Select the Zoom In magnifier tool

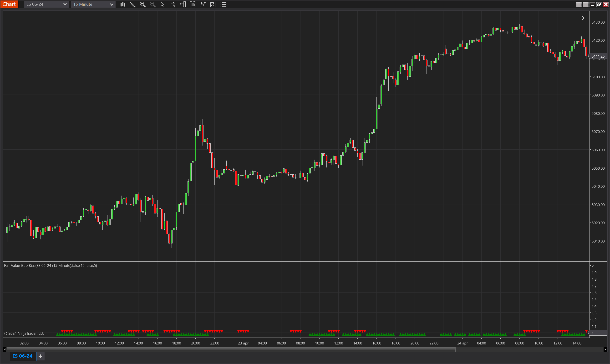[142, 5]
